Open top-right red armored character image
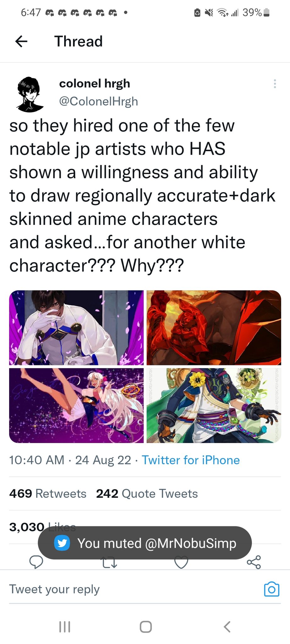Screen dimensions: 290x644 coord(214,327)
